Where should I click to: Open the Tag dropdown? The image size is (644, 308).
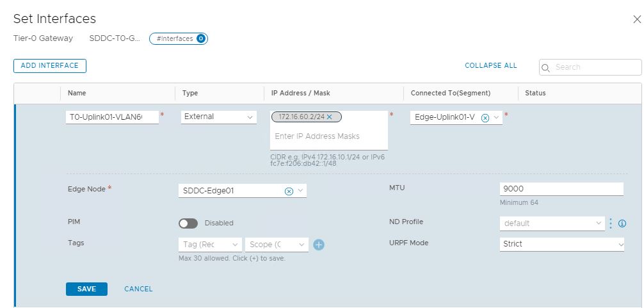(x=210, y=245)
